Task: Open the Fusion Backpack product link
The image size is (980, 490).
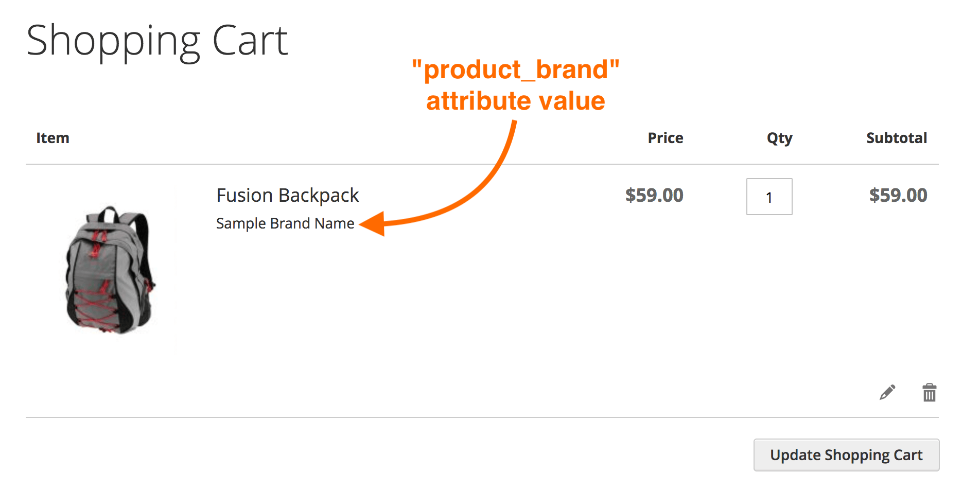Action: click(287, 196)
